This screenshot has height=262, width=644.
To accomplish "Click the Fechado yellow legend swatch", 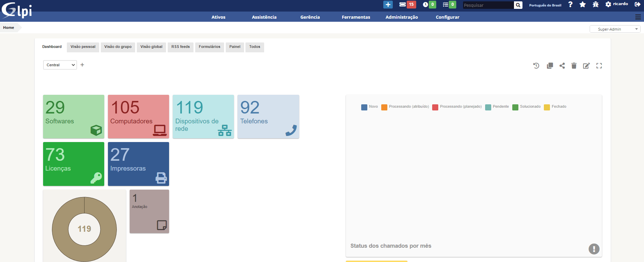I will (547, 107).
